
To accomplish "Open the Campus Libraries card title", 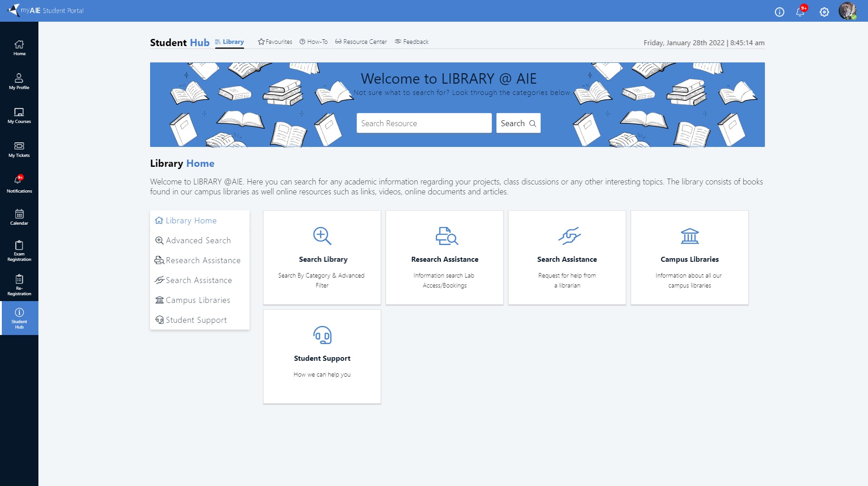I will pos(689,259).
